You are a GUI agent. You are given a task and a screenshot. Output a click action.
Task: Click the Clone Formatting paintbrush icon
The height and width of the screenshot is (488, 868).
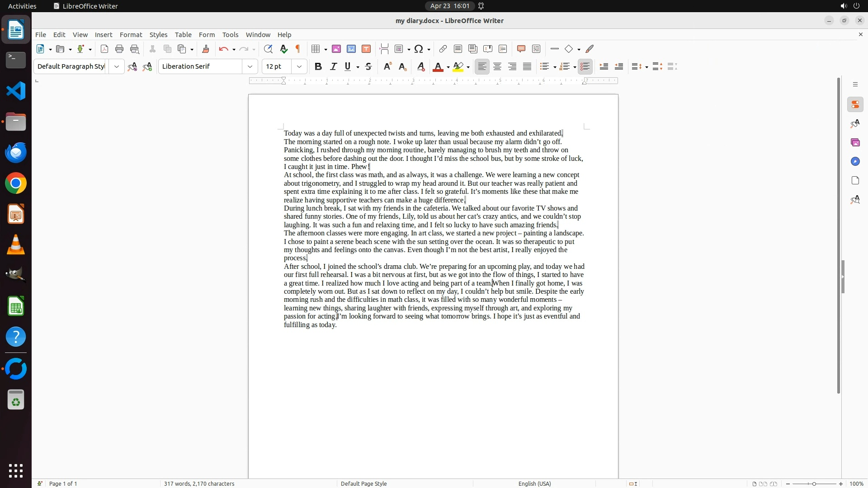tap(206, 49)
